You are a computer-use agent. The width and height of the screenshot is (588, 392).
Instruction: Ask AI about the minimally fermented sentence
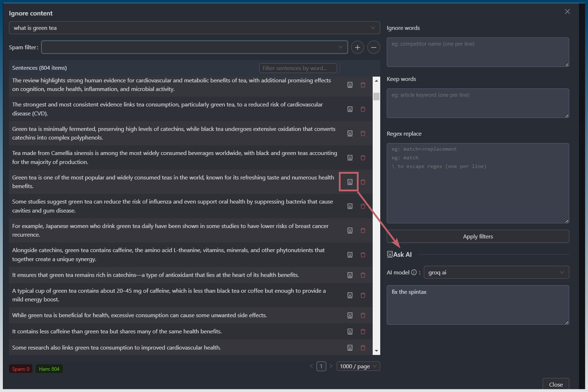pos(350,133)
